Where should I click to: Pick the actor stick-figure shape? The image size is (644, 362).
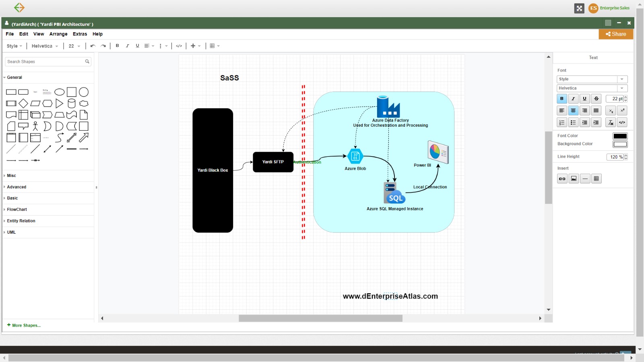pyautogui.click(x=35, y=126)
